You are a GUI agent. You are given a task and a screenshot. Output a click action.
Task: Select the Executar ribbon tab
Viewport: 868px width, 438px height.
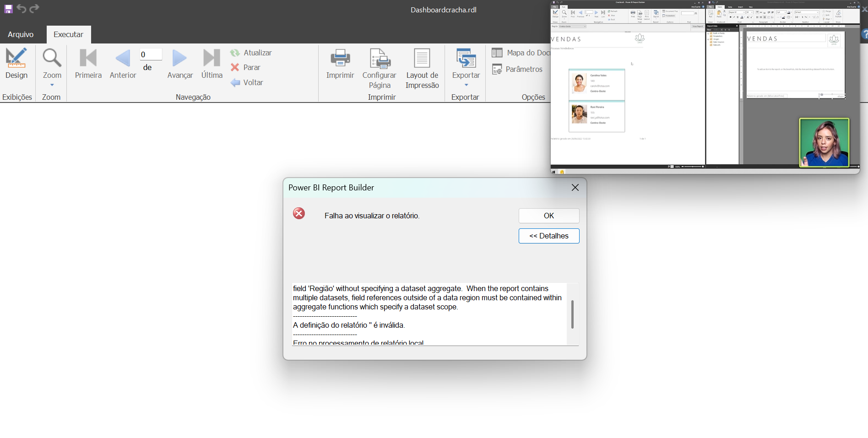(69, 34)
